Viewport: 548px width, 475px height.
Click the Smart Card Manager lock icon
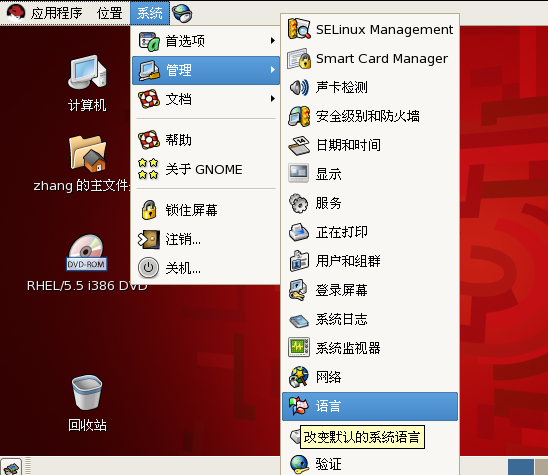click(299, 59)
